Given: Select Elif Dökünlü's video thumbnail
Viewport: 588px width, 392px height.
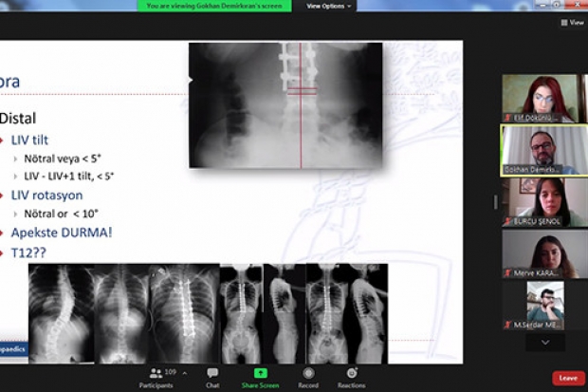Looking at the screenshot, I should pyautogui.click(x=539, y=99).
